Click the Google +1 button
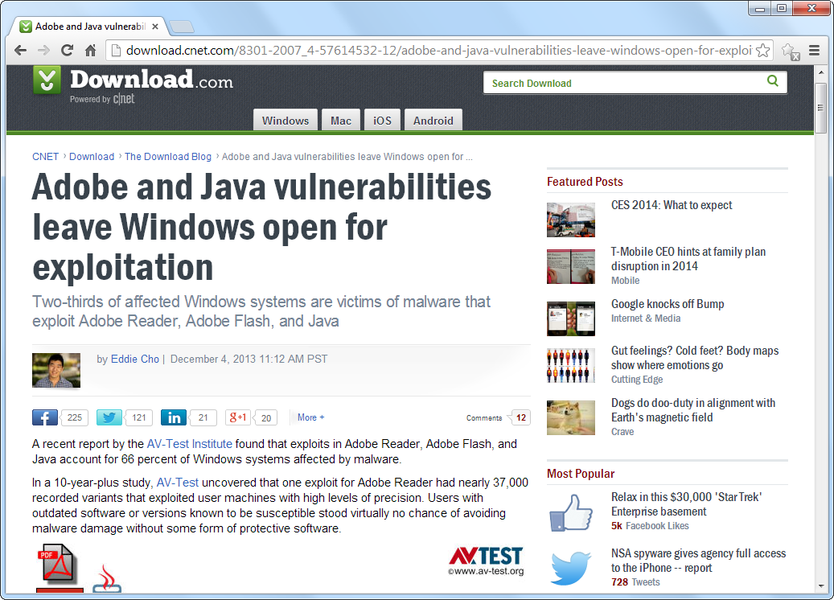The image size is (834, 600). point(238,418)
